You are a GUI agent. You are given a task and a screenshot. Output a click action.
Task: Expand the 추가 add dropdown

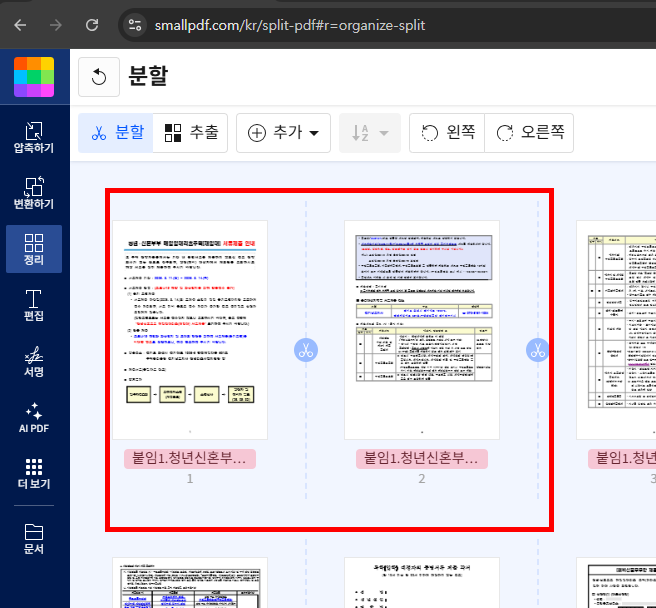(x=283, y=133)
